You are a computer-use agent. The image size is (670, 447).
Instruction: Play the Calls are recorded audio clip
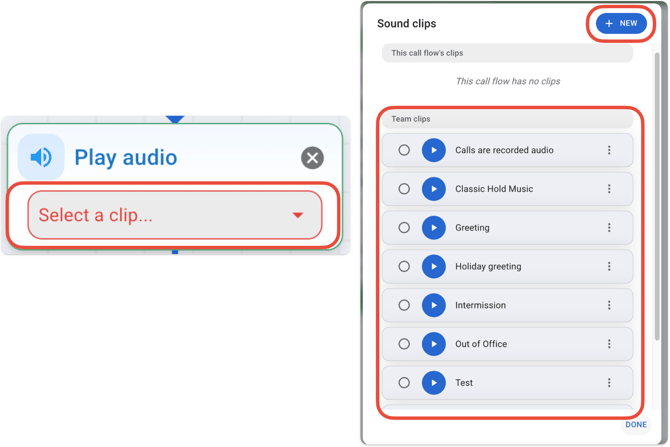[x=433, y=150]
